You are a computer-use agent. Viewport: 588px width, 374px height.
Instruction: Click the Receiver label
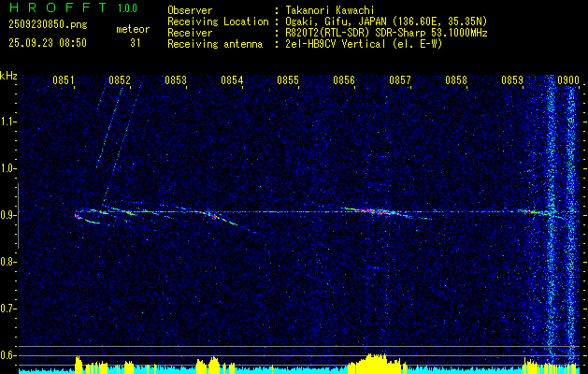(x=190, y=33)
